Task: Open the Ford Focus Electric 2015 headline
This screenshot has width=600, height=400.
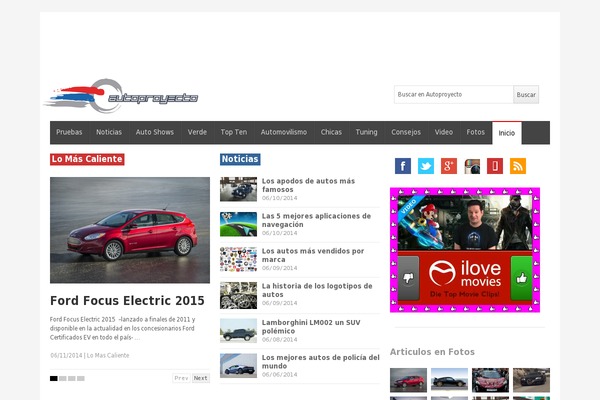Action: (127, 300)
